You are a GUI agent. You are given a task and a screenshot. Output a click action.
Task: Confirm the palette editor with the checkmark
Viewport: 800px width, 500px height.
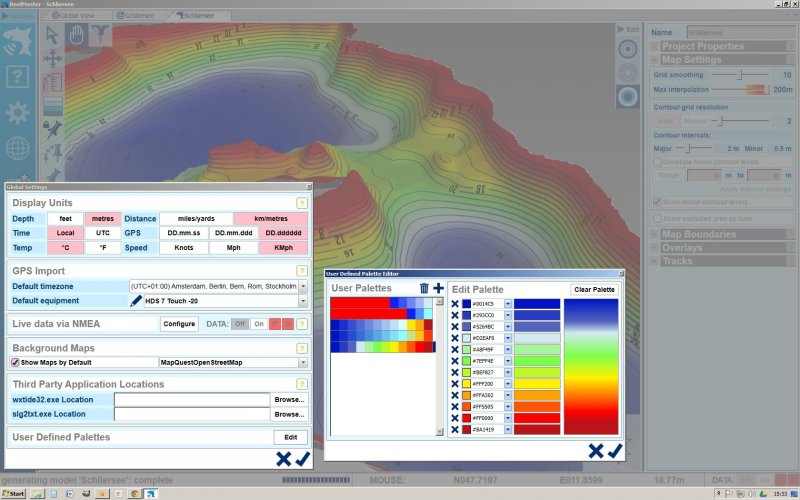point(615,451)
